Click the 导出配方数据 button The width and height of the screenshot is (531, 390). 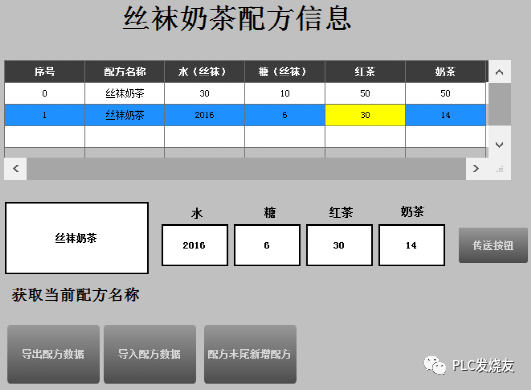coord(54,354)
